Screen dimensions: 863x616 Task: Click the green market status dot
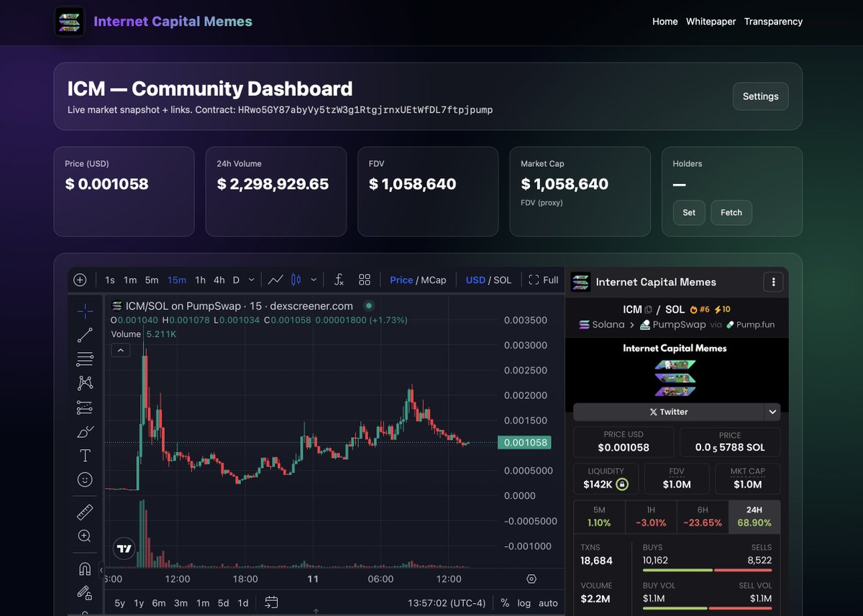(369, 305)
